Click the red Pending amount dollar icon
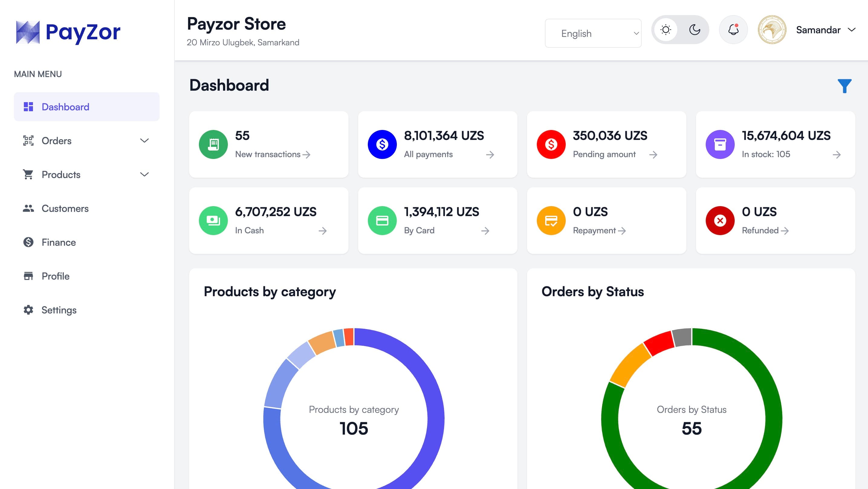This screenshot has height=489, width=868. 551,144
